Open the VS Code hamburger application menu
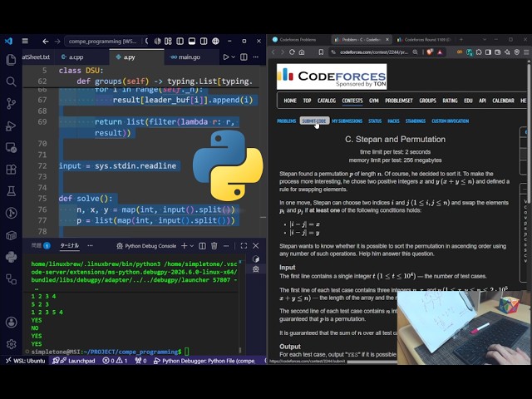Viewport: 532px width, 399px height. 25,41
